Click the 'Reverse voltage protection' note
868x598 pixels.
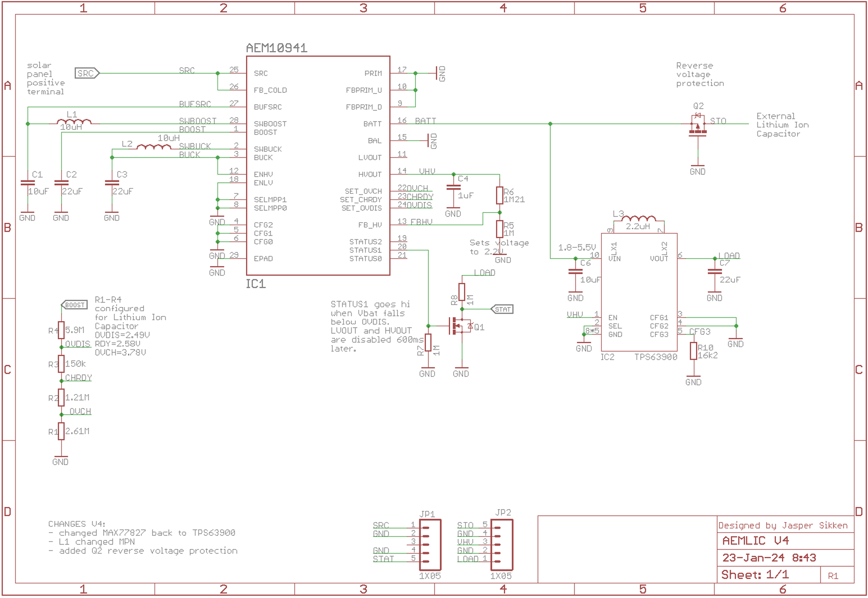pos(700,74)
